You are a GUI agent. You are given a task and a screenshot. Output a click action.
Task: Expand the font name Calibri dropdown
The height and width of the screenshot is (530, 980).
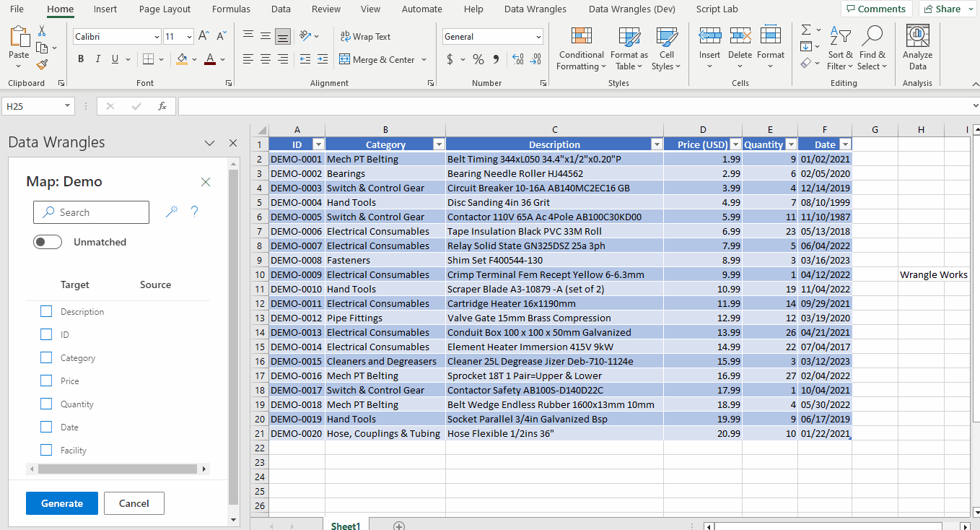tap(157, 37)
